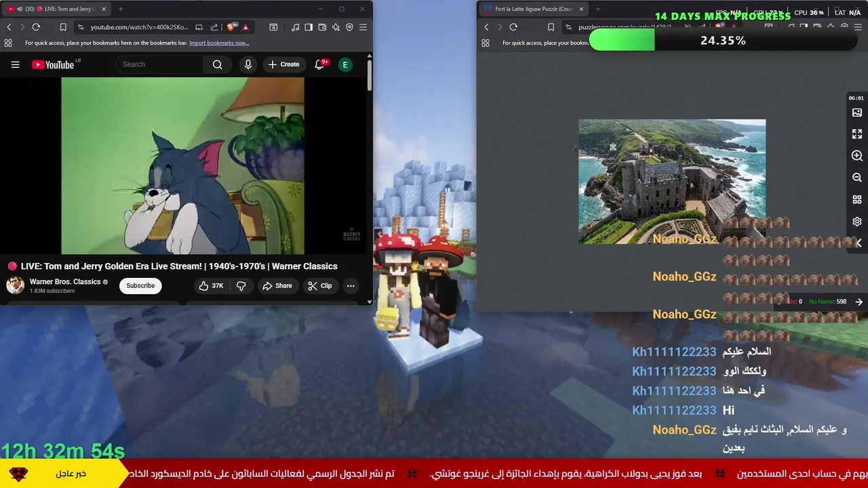Open the Warner Bros. Classics channel name
Image resolution: width=868 pixels, height=488 pixels.
click(65, 282)
